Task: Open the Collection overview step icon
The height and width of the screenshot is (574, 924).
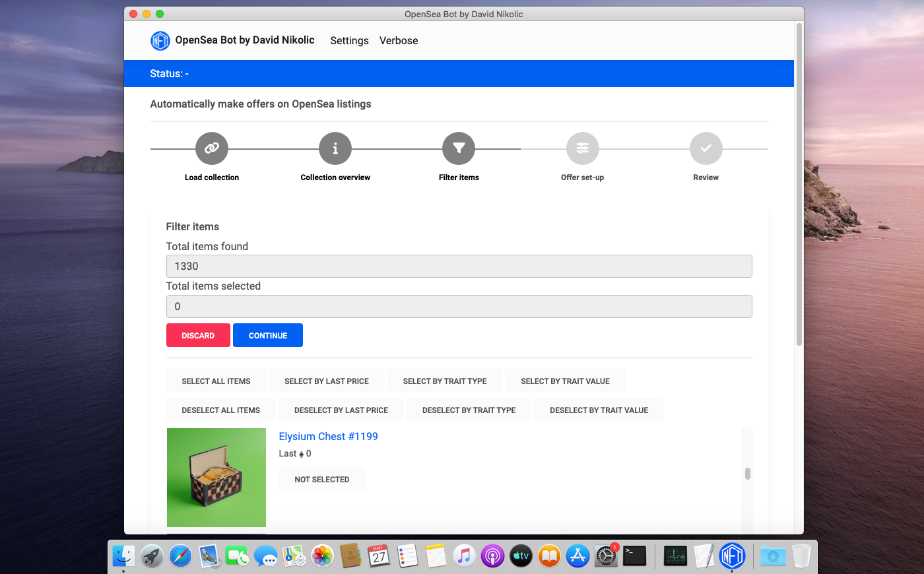Action: click(x=335, y=148)
